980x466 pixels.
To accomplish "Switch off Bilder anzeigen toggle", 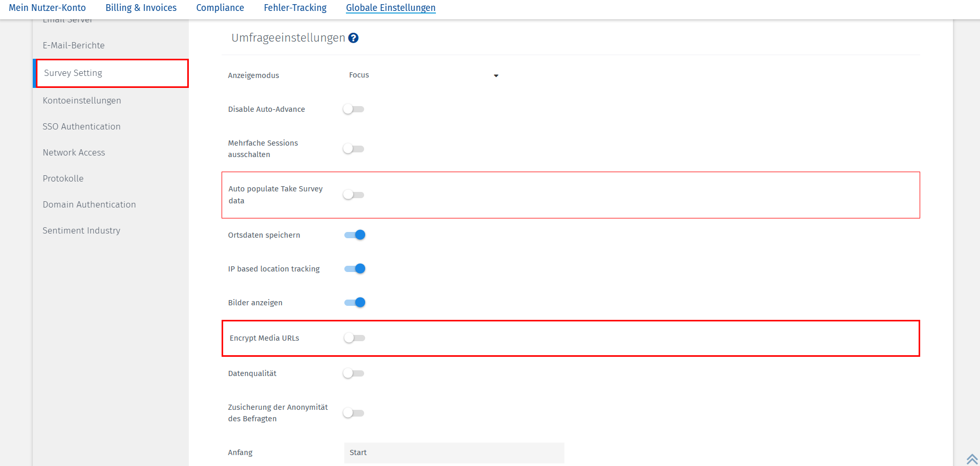I will click(355, 303).
